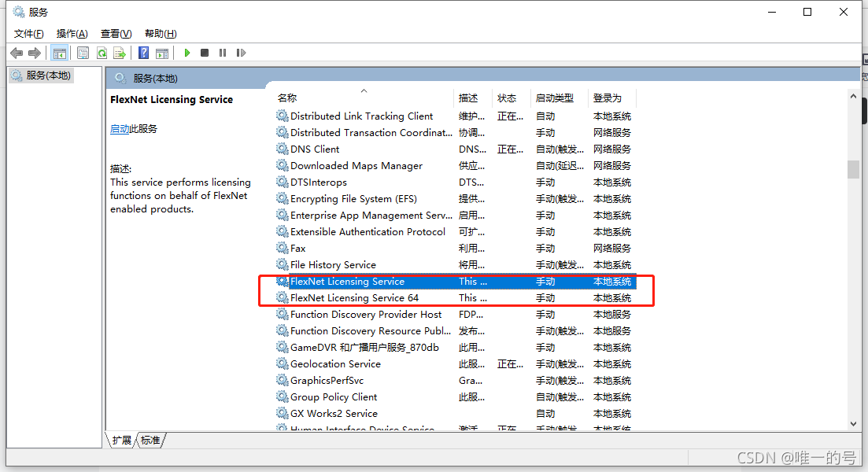Toggle the show/hide console tree icon
This screenshot has height=472, width=868.
coord(59,53)
